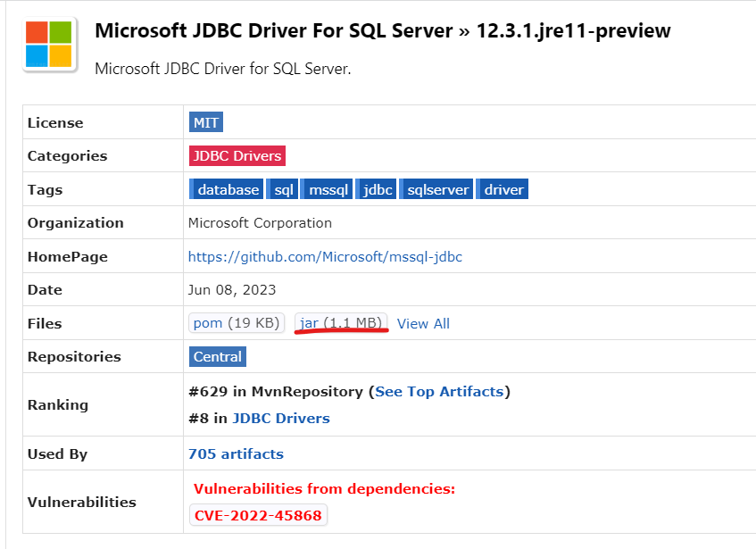Image resolution: width=756 pixels, height=549 pixels.
Task: Open the Central repository badge
Action: (217, 355)
